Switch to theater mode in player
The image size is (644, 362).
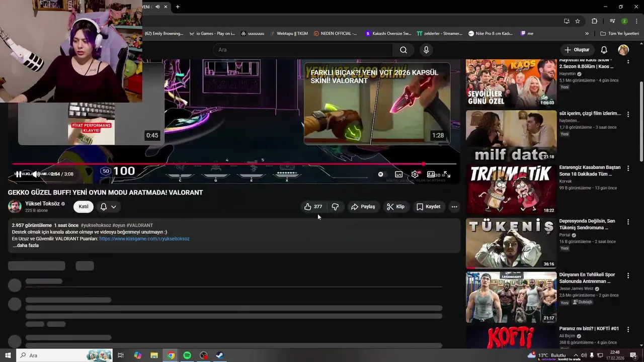coord(431,174)
